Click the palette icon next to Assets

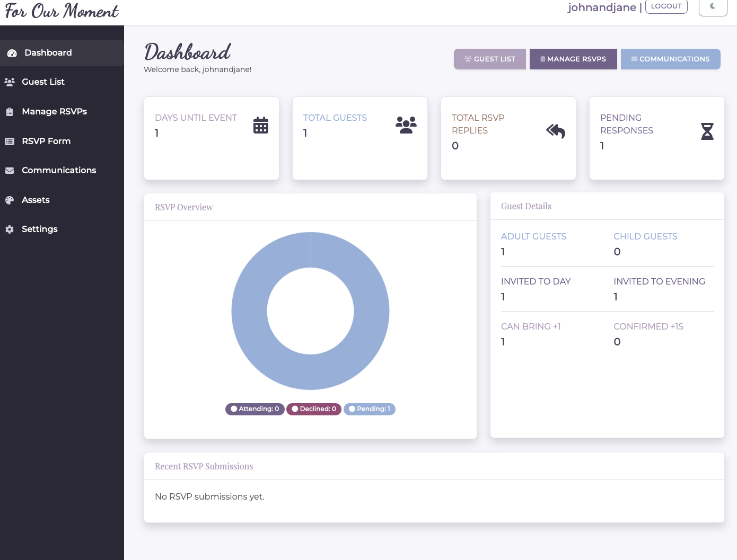tap(9, 200)
